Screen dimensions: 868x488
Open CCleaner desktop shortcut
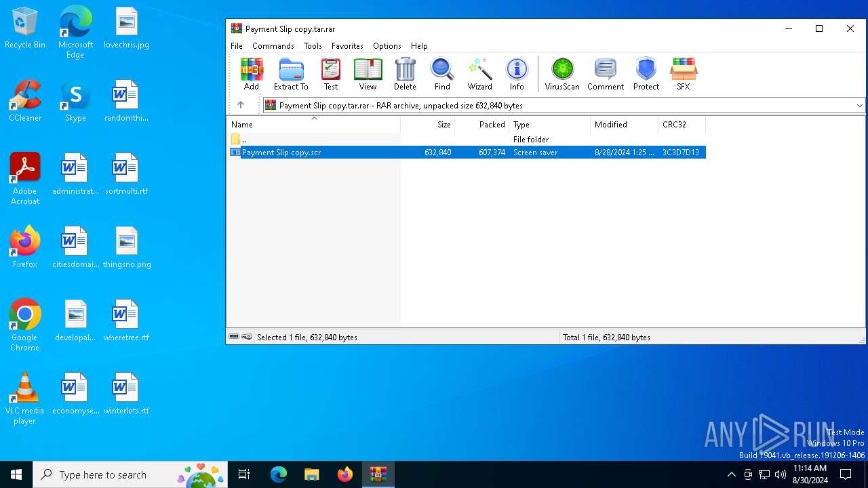coord(25,101)
